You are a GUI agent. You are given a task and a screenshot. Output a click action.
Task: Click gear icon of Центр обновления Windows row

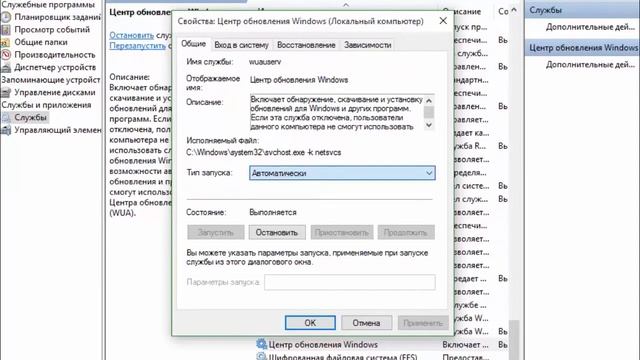(261, 344)
